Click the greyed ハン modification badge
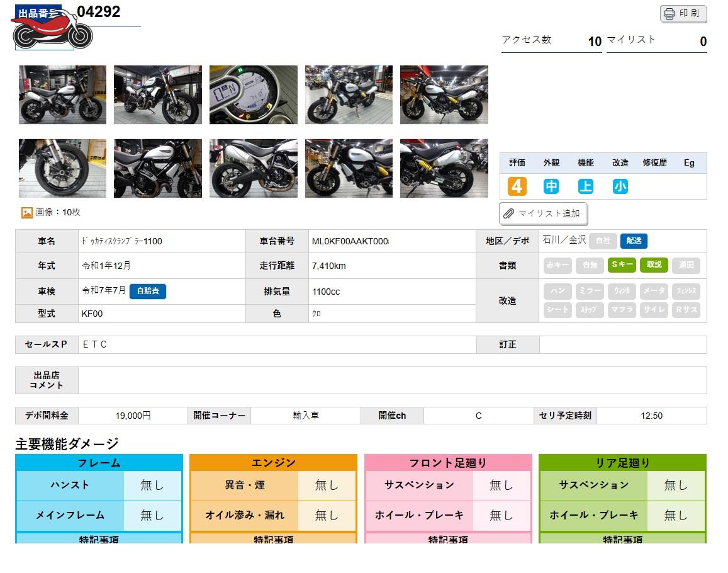The image size is (728, 573). pos(557,291)
